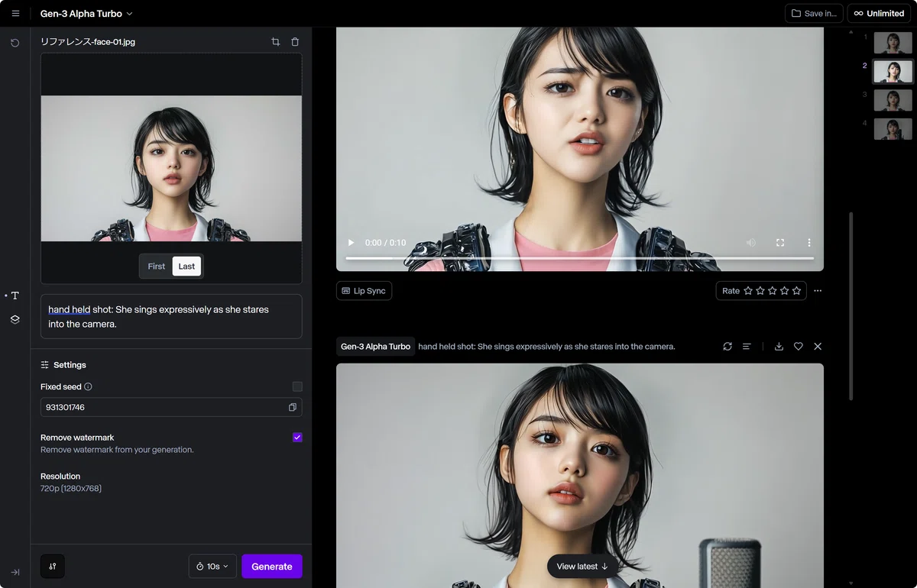This screenshot has width=917, height=588.
Task: Crop the reference face image
Action: tap(276, 42)
